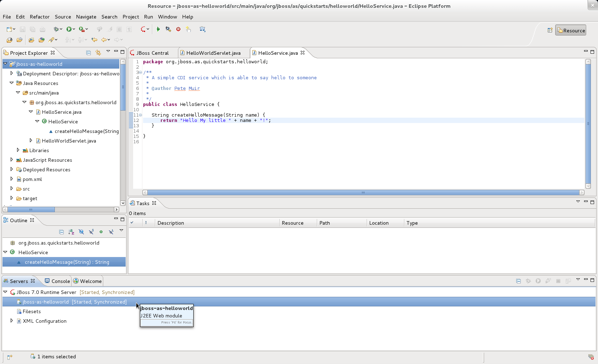Select pom.xml in Project Explorer

(x=32, y=179)
